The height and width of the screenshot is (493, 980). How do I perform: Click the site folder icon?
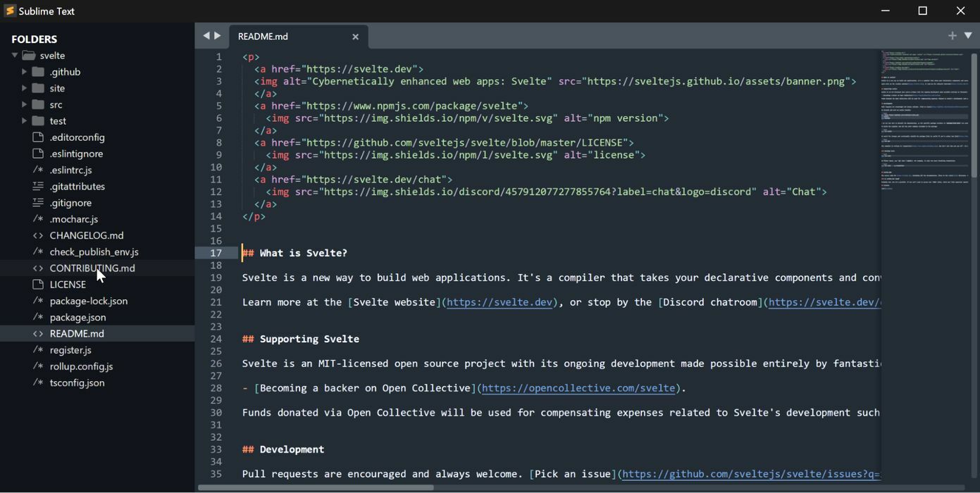click(38, 88)
